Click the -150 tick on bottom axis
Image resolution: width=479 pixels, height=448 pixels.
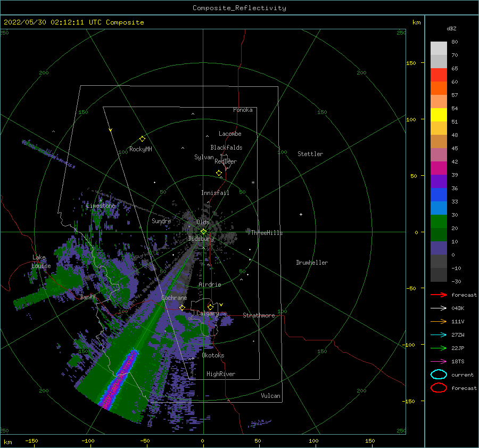click(x=31, y=441)
